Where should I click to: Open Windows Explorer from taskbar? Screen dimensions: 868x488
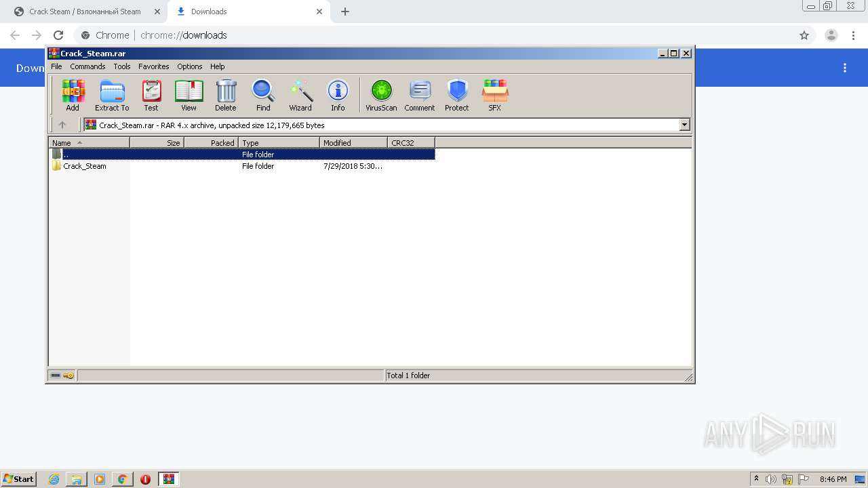77,479
